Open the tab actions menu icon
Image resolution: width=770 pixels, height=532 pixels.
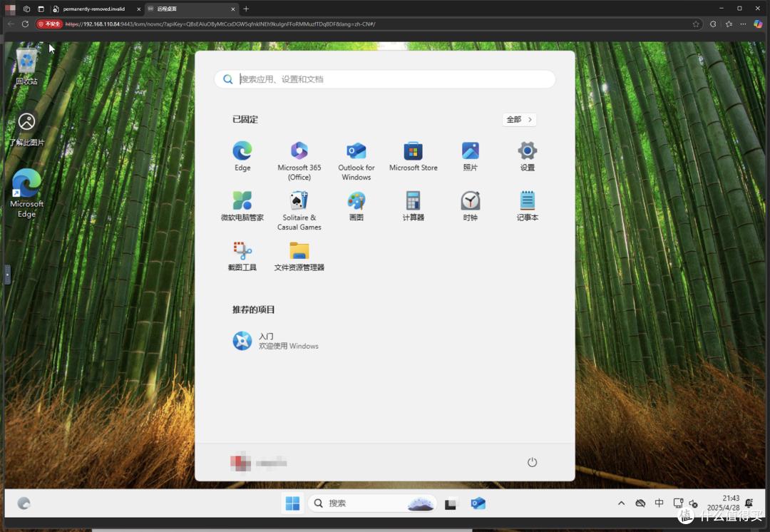tap(41, 9)
